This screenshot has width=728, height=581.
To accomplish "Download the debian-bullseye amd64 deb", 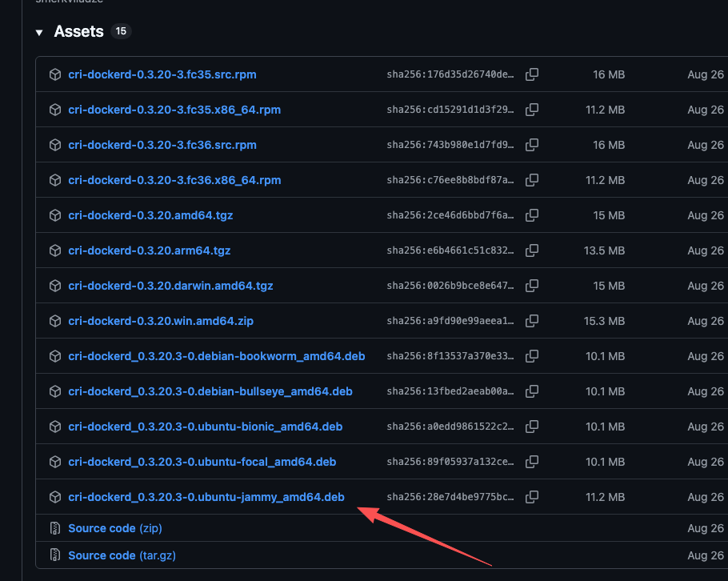I will (x=210, y=391).
